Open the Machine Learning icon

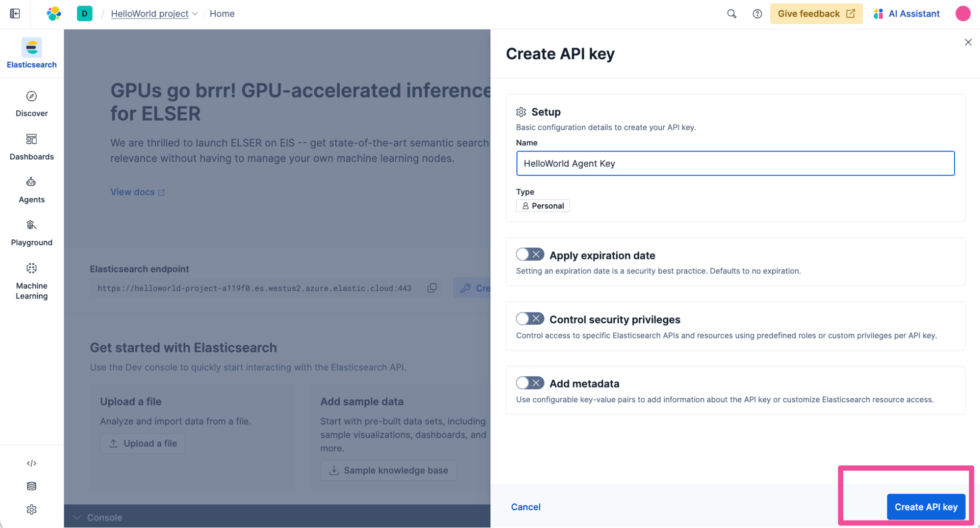pyautogui.click(x=31, y=268)
